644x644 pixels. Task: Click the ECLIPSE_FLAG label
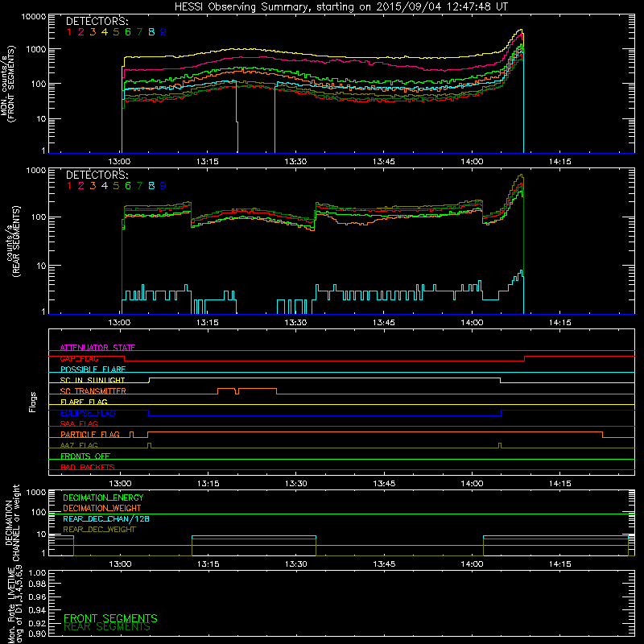click(88, 413)
